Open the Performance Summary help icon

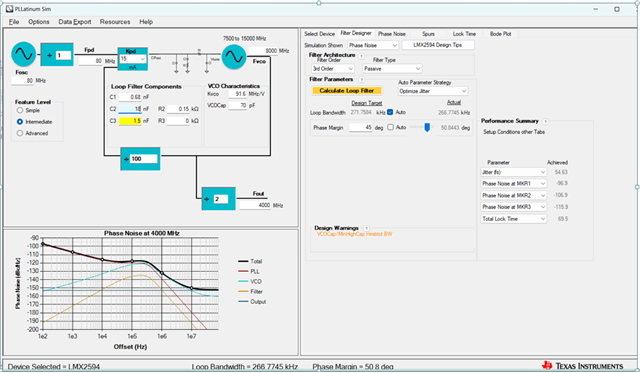coord(545,121)
